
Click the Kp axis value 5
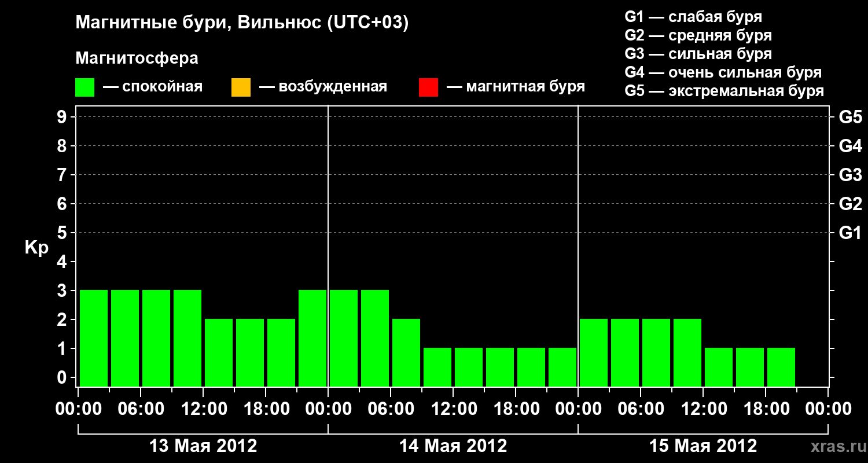(63, 233)
